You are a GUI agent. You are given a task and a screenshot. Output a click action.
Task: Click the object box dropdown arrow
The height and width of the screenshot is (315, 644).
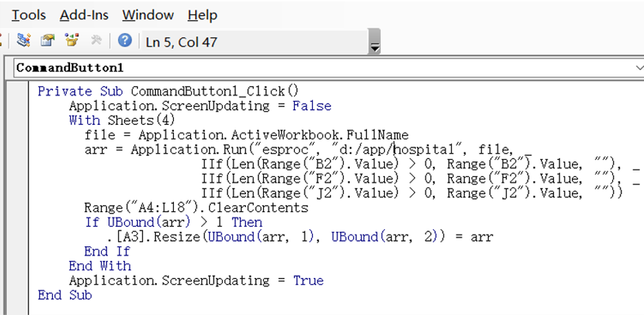tap(639, 67)
